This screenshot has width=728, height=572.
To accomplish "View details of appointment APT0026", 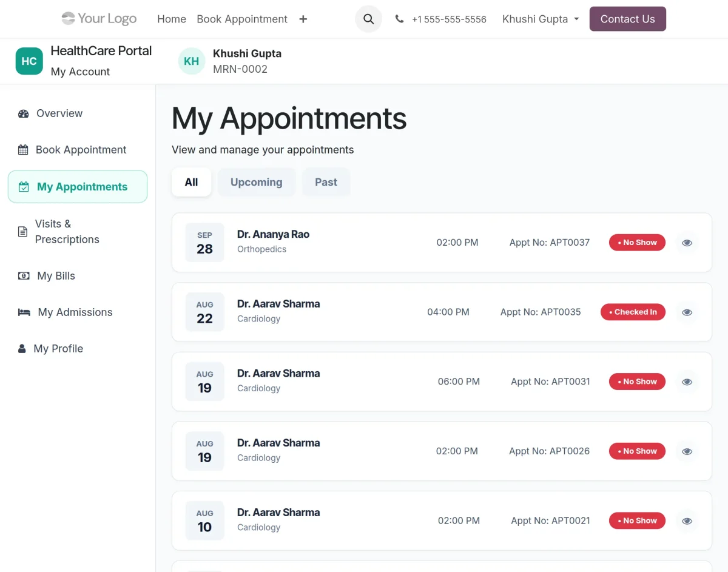I will pyautogui.click(x=687, y=451).
